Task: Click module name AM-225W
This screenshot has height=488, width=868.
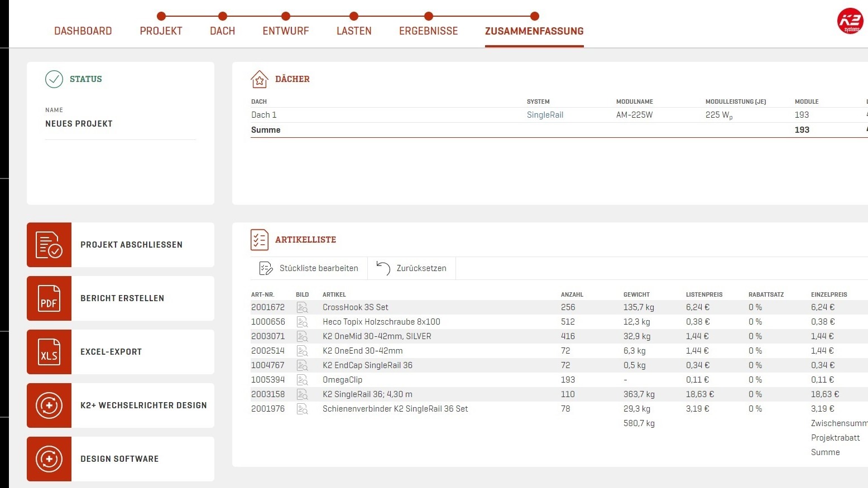Action: 634,115
